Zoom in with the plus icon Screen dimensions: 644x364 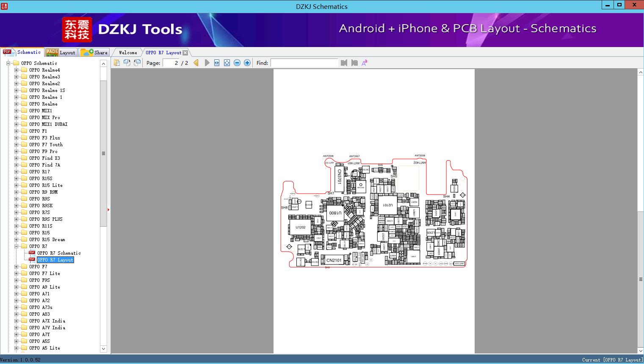point(247,63)
